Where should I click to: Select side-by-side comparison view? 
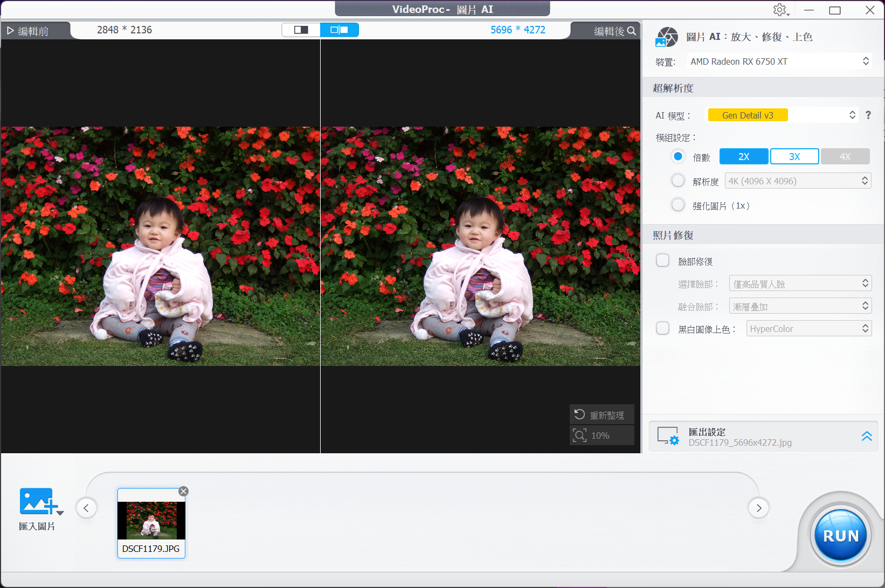[339, 30]
